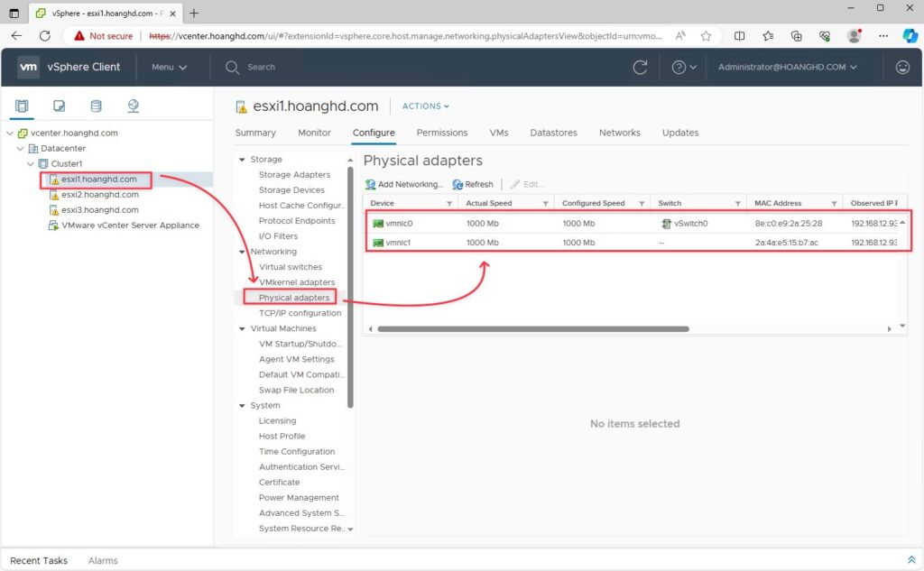Open the ACTIONS dropdown for esxi1
This screenshot has width=924, height=571.
tap(426, 106)
